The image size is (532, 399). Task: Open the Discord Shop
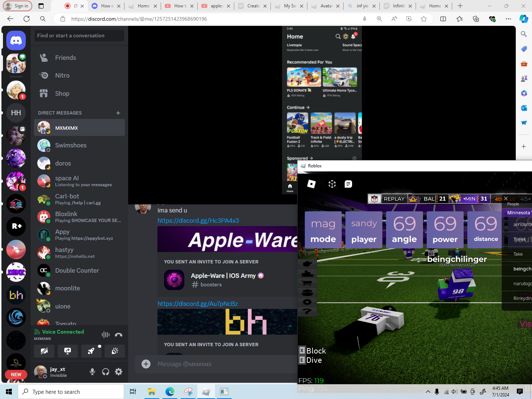tap(79, 93)
